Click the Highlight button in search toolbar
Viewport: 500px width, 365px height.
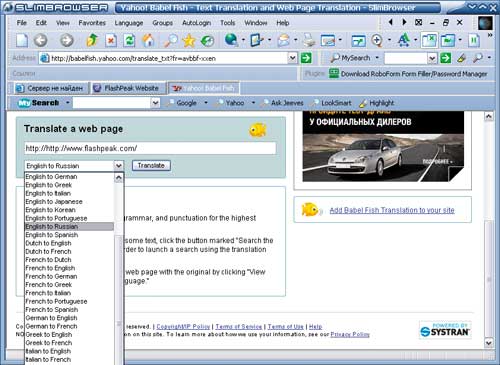pyautogui.click(x=377, y=103)
